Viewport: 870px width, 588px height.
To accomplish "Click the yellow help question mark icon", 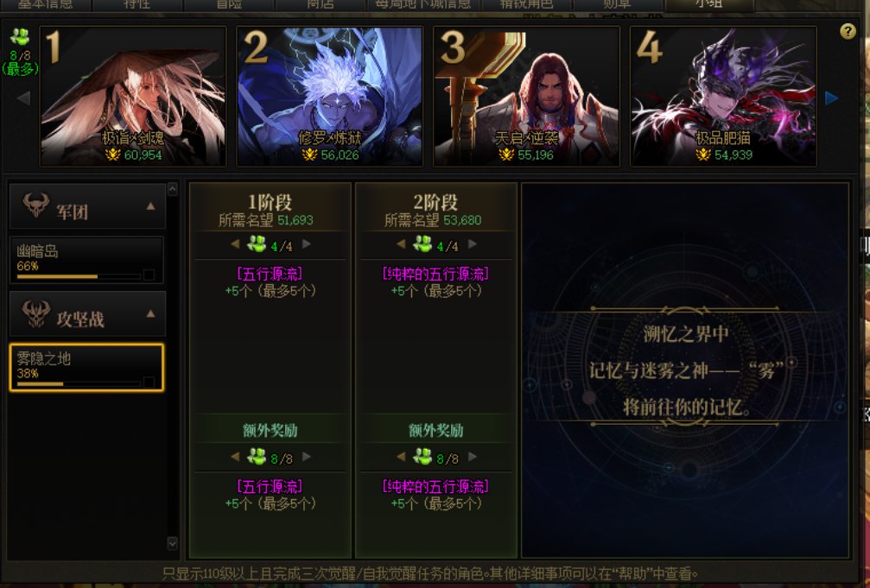I will tap(848, 31).
